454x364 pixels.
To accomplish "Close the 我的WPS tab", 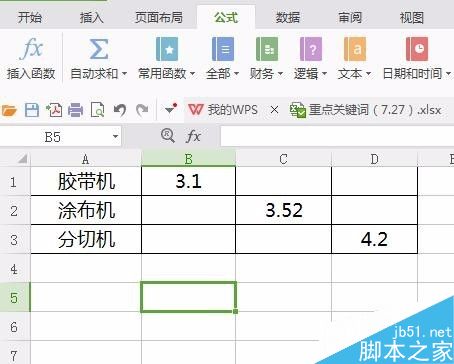I will (274, 110).
